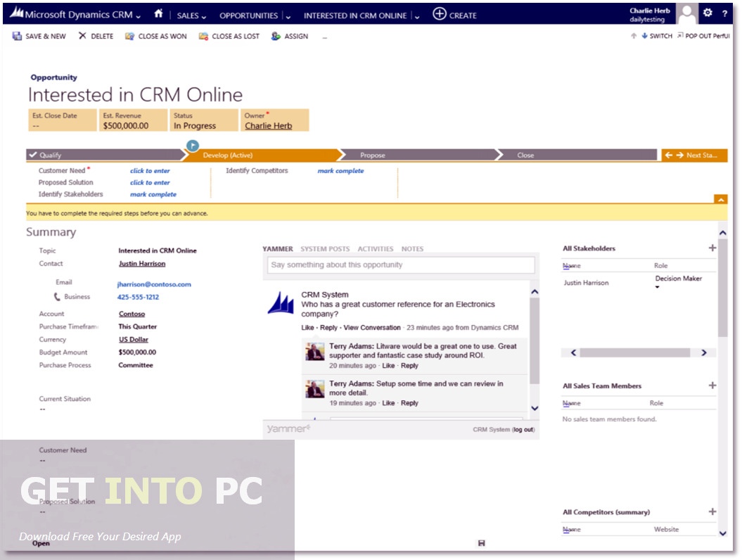Image resolution: width=742 pixels, height=560 pixels.
Task: Click the business phone icon
Action: pos(57,297)
